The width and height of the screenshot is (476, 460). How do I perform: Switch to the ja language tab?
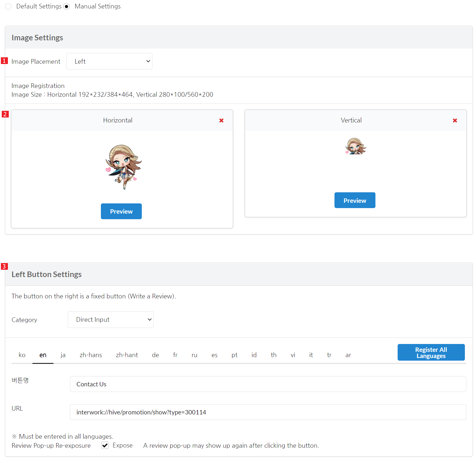coord(63,355)
